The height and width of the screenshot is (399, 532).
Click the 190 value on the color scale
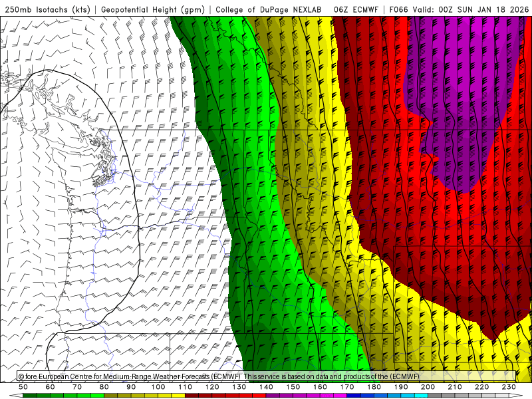tap(401, 387)
